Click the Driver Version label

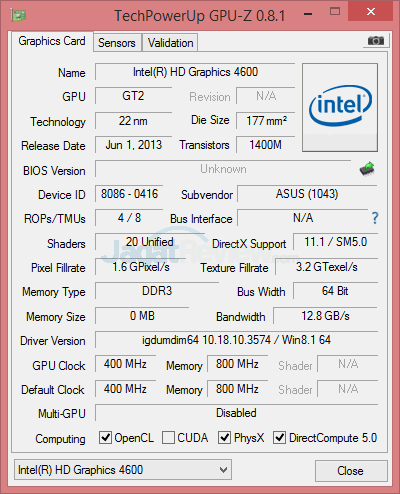(53, 341)
